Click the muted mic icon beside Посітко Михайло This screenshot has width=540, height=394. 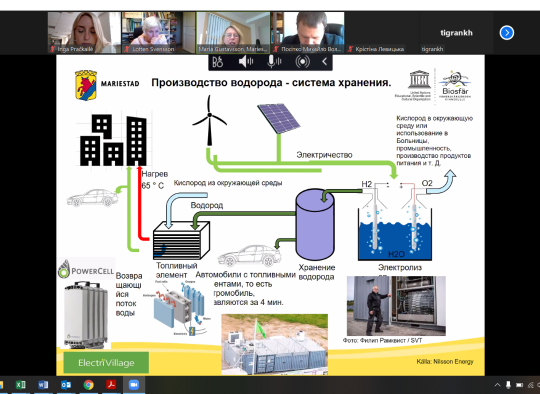276,49
